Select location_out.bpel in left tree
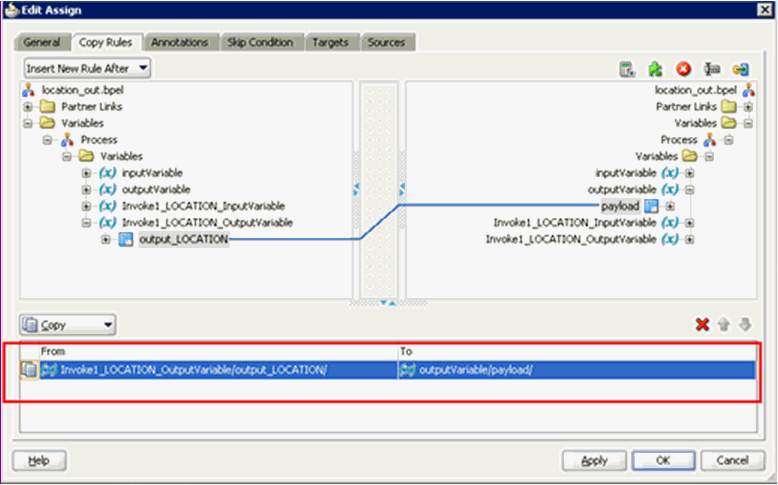This screenshot has width=778, height=485. click(x=82, y=90)
